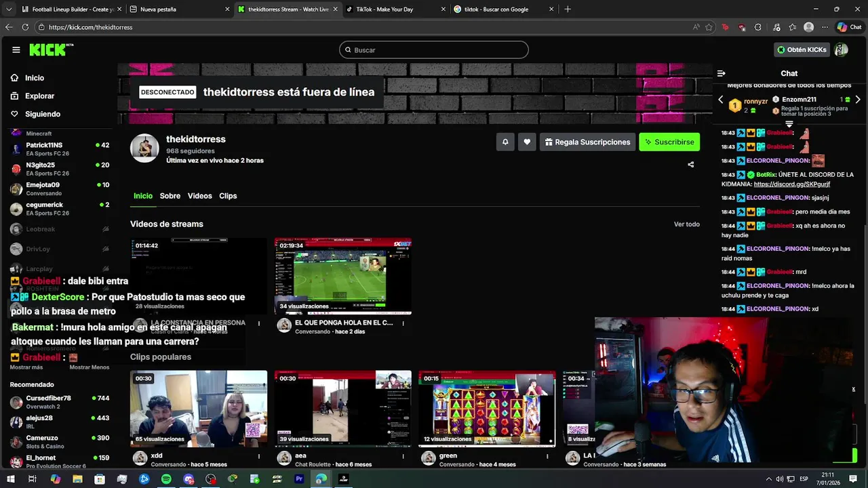The image size is (868, 488).
Task: Open recommended channel alejus28
Action: click(60, 422)
